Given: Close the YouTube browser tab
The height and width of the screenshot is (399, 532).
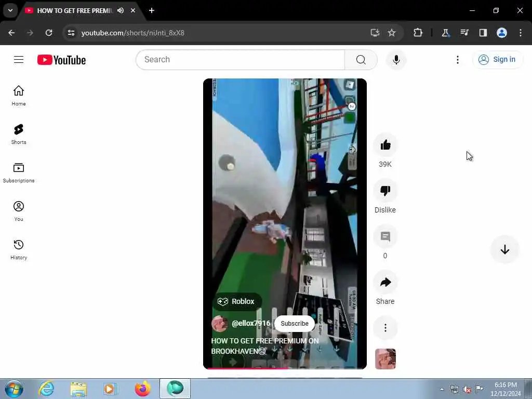Looking at the screenshot, I should 133,10.
